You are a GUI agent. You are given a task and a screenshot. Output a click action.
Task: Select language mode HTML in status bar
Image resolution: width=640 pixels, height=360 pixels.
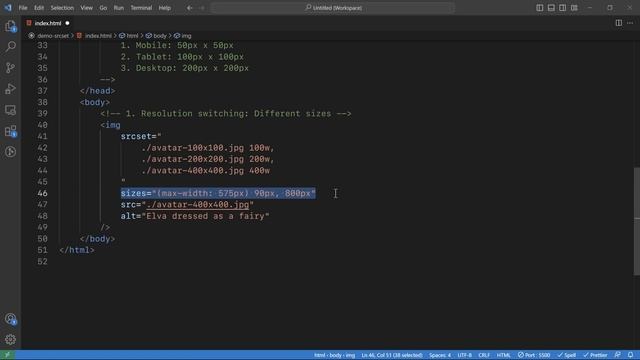point(504,355)
